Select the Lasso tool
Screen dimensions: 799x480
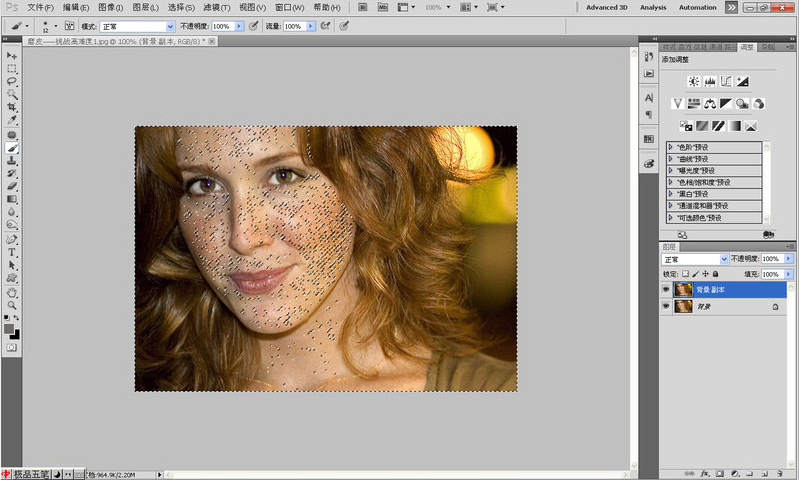12,81
